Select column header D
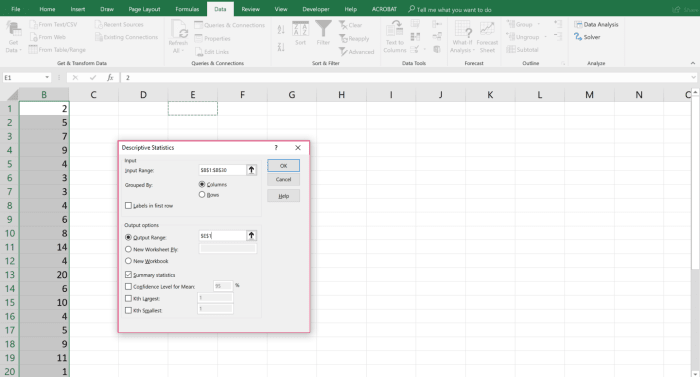700x377 pixels. pyautogui.click(x=143, y=95)
